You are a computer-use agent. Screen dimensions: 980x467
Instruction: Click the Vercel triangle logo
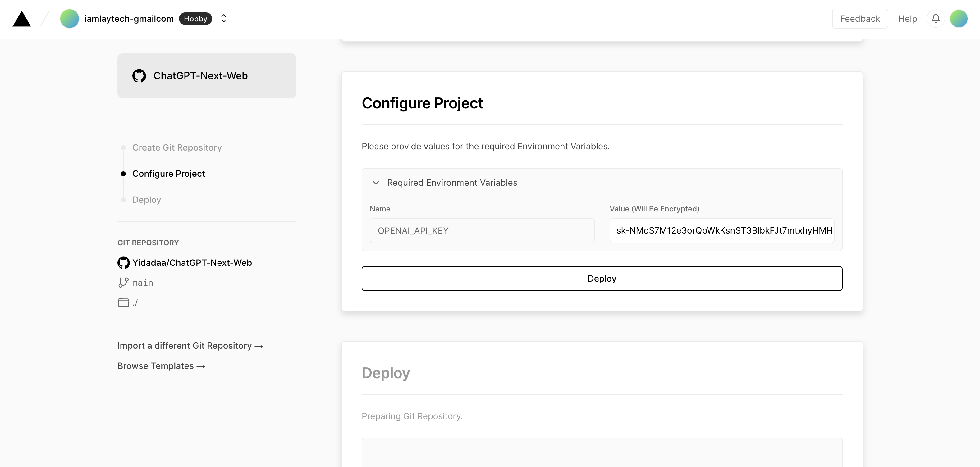pos(22,19)
